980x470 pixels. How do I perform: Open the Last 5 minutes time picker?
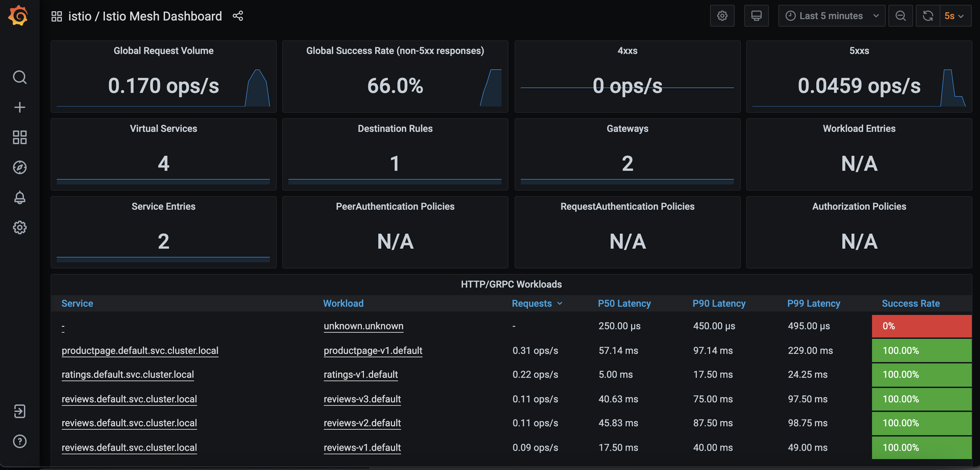coord(832,16)
